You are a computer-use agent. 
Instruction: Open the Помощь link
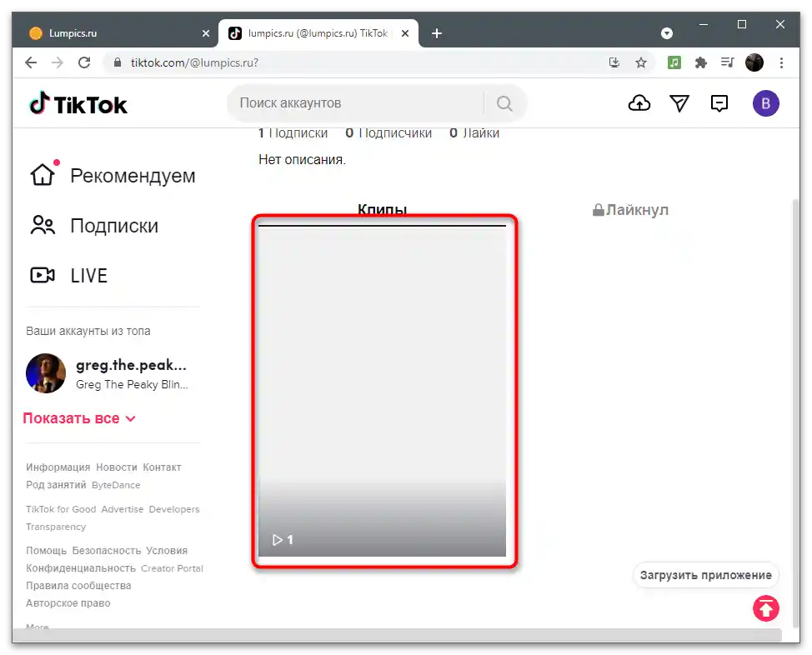point(46,550)
